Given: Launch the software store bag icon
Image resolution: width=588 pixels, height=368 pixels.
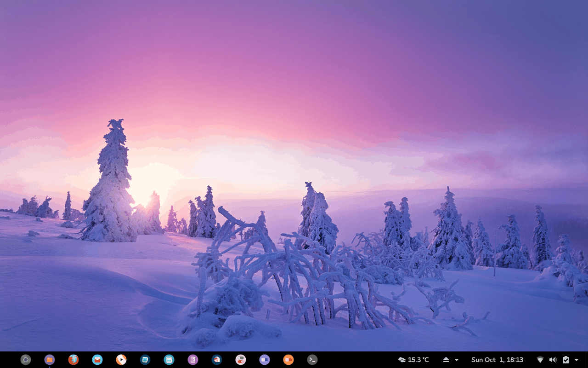Looking at the screenshot, I should click(217, 360).
